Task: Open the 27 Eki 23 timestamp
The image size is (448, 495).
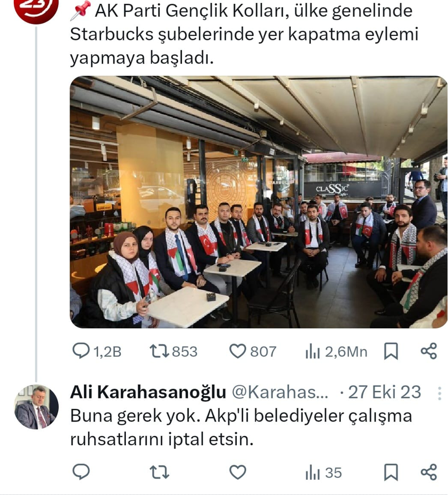Action: [x=384, y=392]
